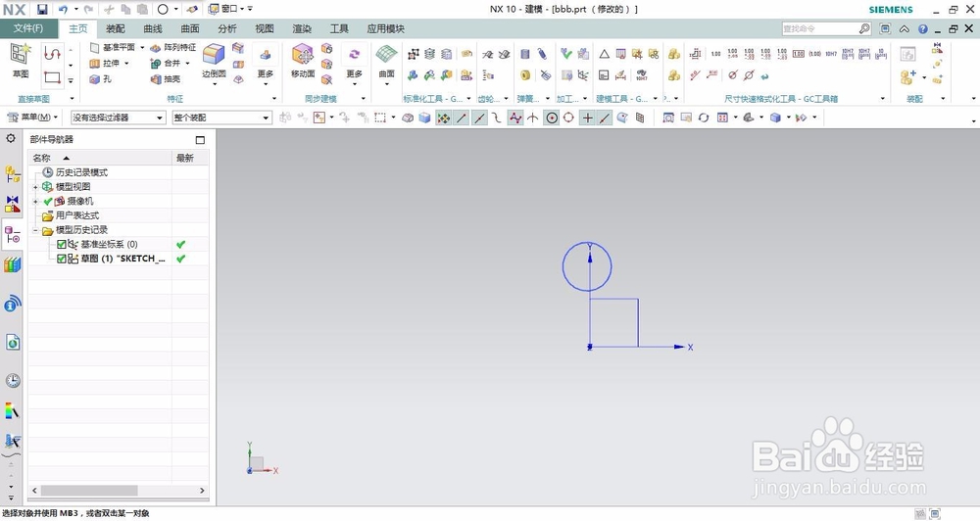Switch to the 视图 ribbon tab
Screen dimensions: 980x521
pyautogui.click(x=265, y=28)
